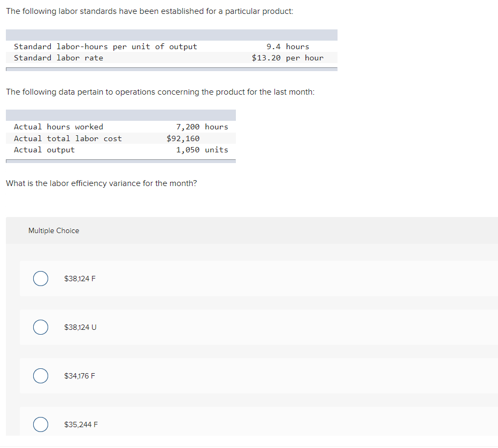Click the 7,200 hours value

pos(202,127)
